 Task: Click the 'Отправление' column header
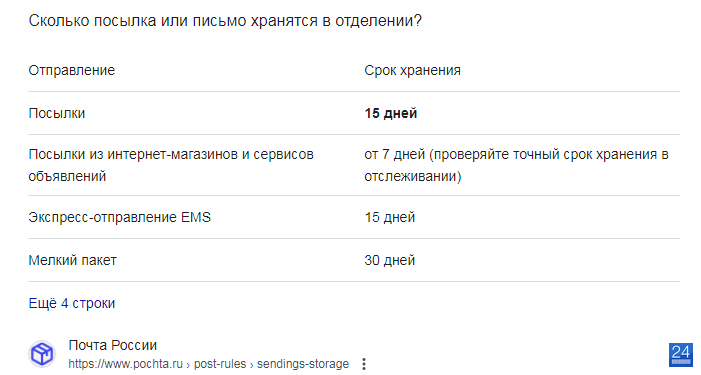click(72, 70)
